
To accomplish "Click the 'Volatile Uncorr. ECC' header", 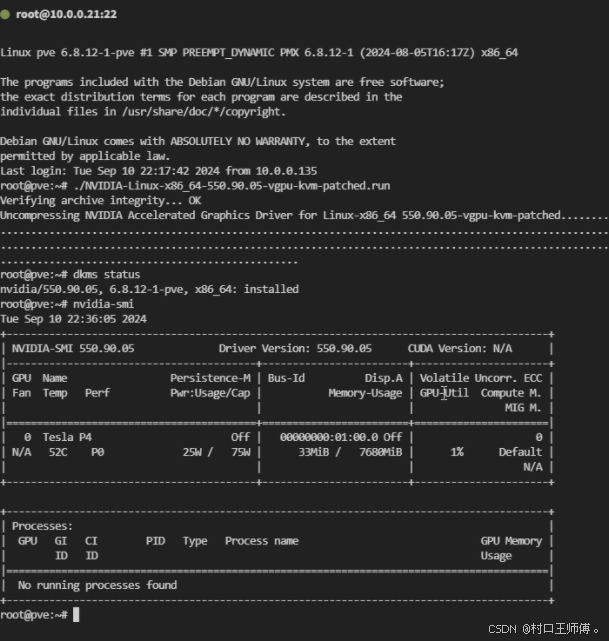I will pyautogui.click(x=481, y=378).
